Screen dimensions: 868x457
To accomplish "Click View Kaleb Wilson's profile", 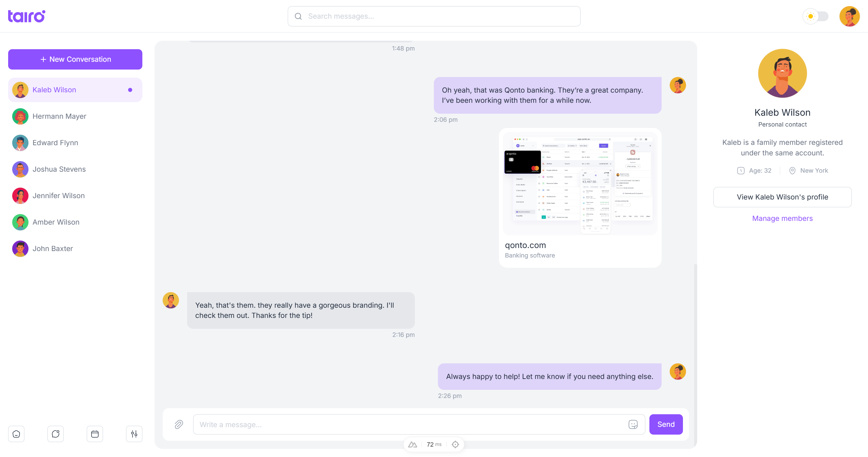I will pyautogui.click(x=782, y=197).
